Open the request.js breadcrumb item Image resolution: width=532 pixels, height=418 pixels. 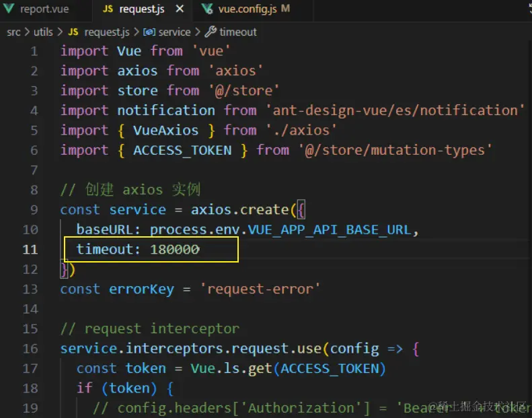[x=107, y=32]
